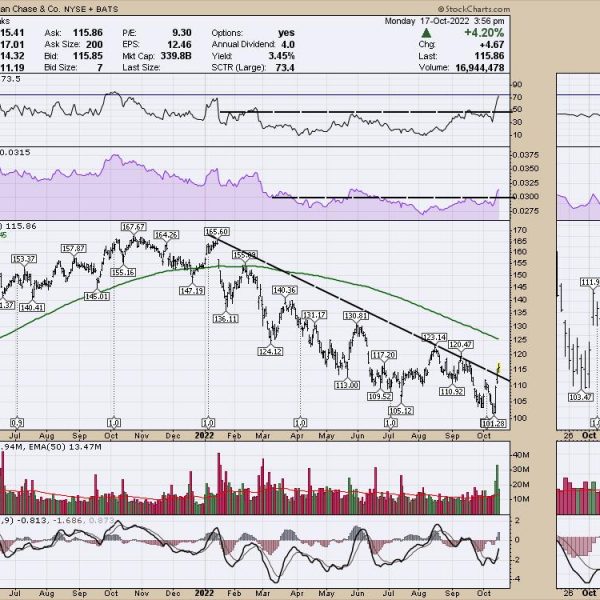Click the RSI reading 73.5

click(11, 79)
